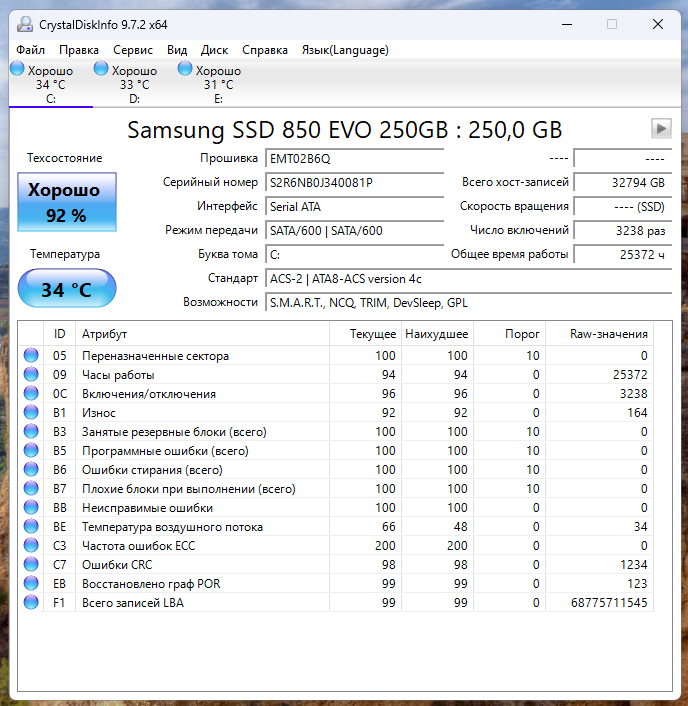Select the Ошибки CRC attribute name
Image resolution: width=688 pixels, height=706 pixels.
coord(117,565)
